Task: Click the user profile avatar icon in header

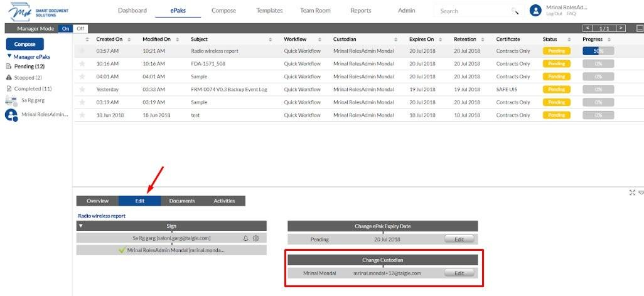Action: 535,11
